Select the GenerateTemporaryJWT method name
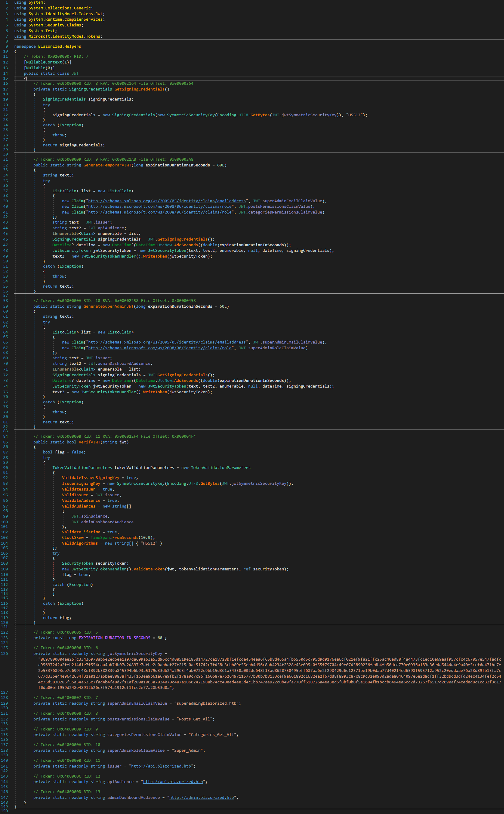 107,165
